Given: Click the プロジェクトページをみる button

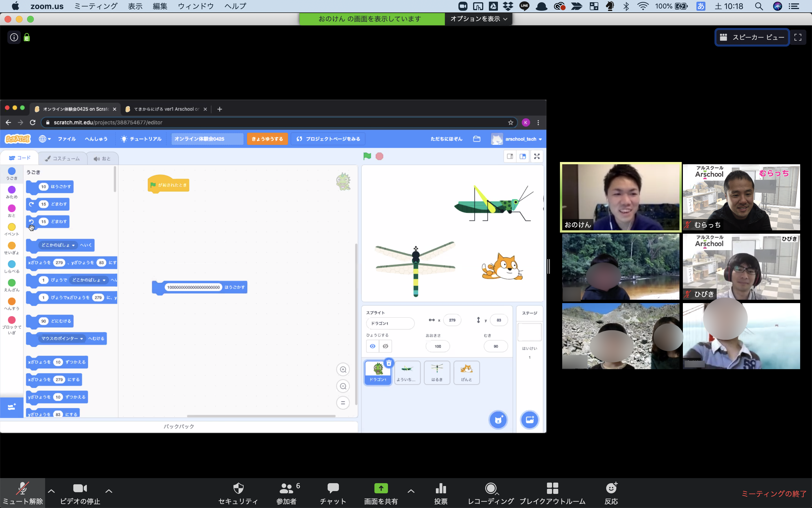Looking at the screenshot, I should (x=328, y=139).
